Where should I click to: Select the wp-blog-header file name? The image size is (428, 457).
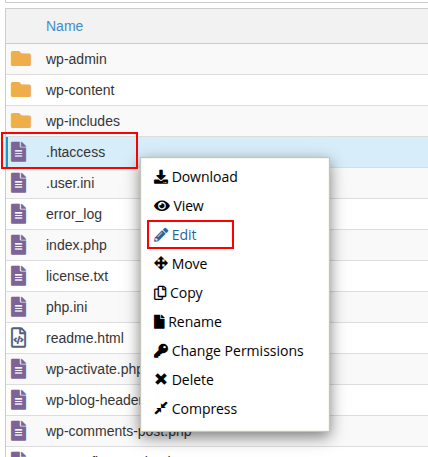[93, 400]
